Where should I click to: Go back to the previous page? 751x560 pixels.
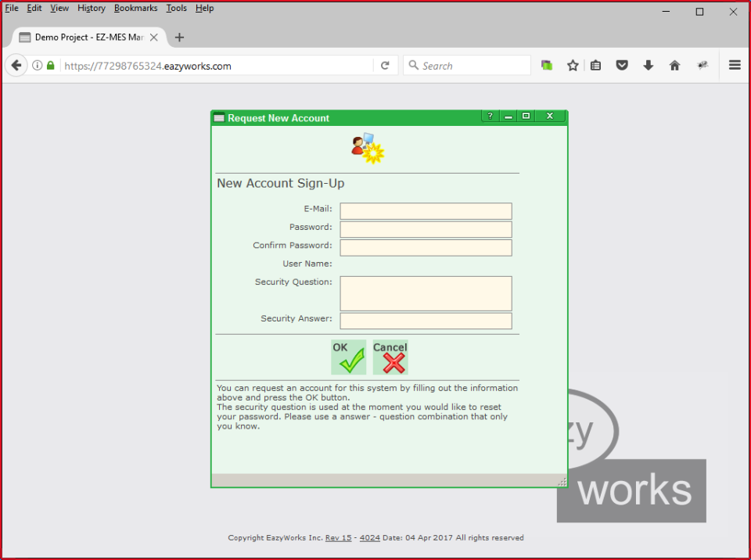(x=16, y=65)
